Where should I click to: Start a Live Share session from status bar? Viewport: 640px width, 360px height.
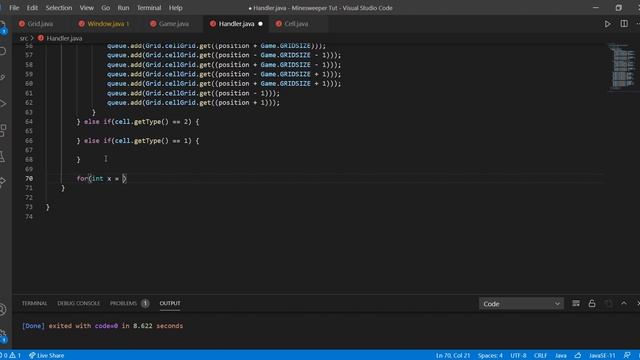(46, 356)
